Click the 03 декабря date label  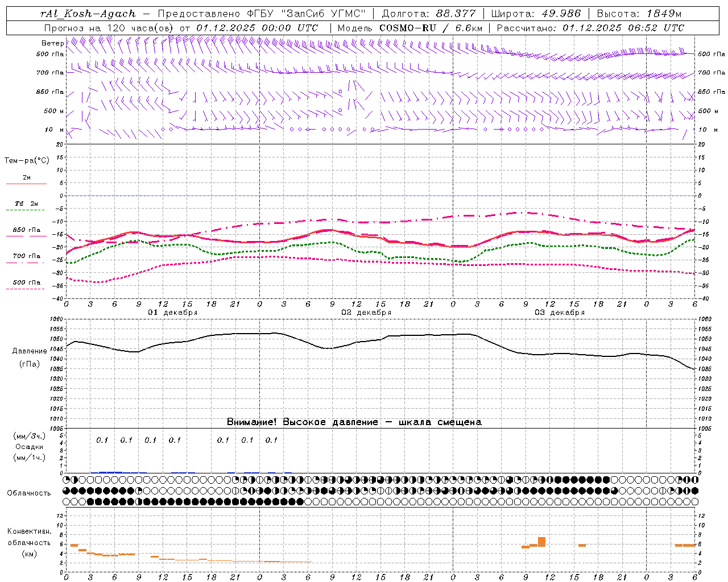pos(560,313)
